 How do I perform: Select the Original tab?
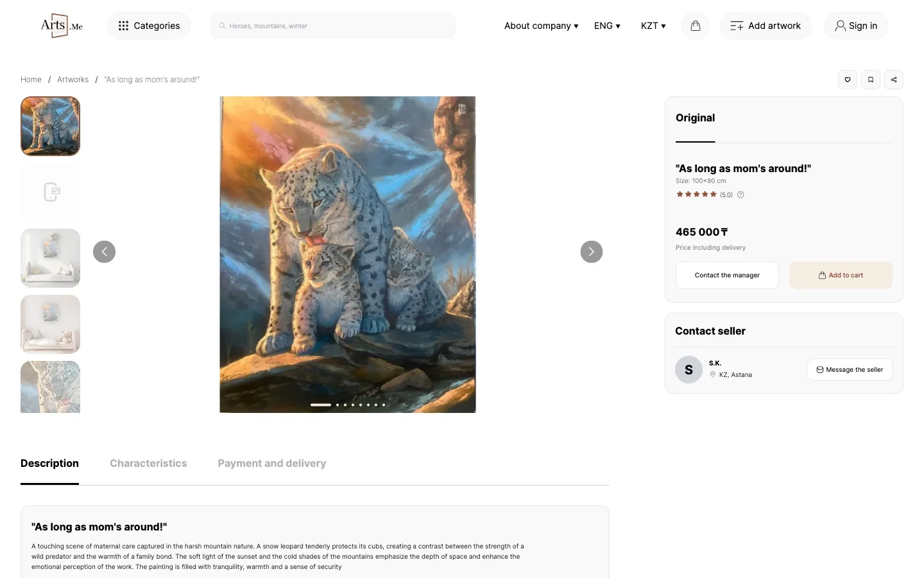[695, 118]
